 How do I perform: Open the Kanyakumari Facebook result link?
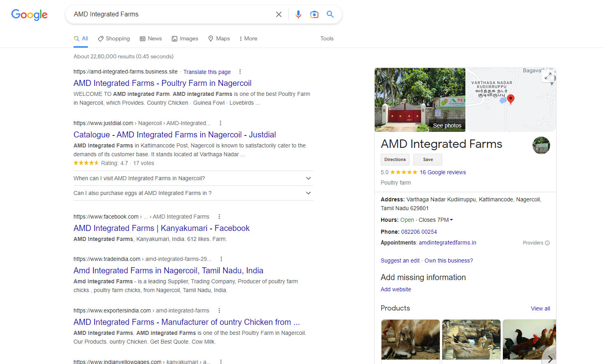tap(161, 228)
